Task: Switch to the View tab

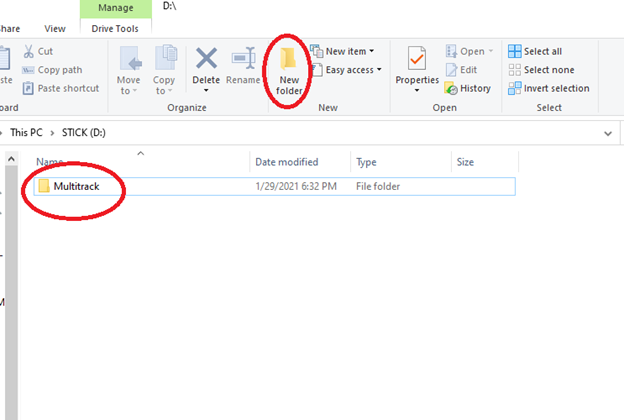Action: coord(55,29)
